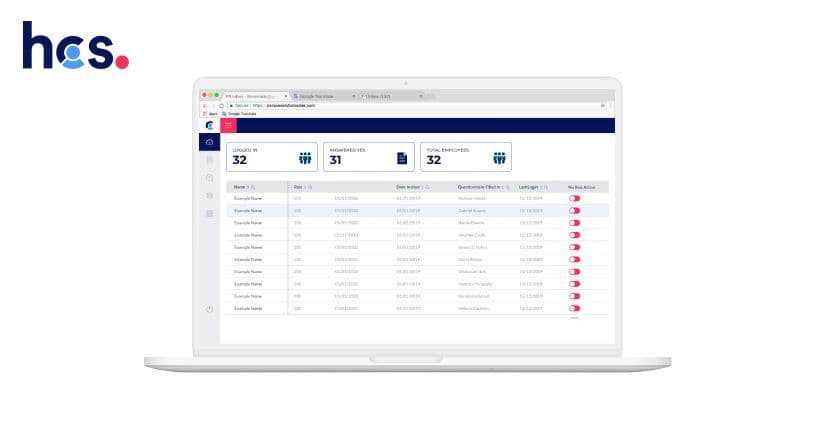Viewport: 826px width, 430px height.
Task: Click the people icon on Total Employees card
Action: pos(499,158)
